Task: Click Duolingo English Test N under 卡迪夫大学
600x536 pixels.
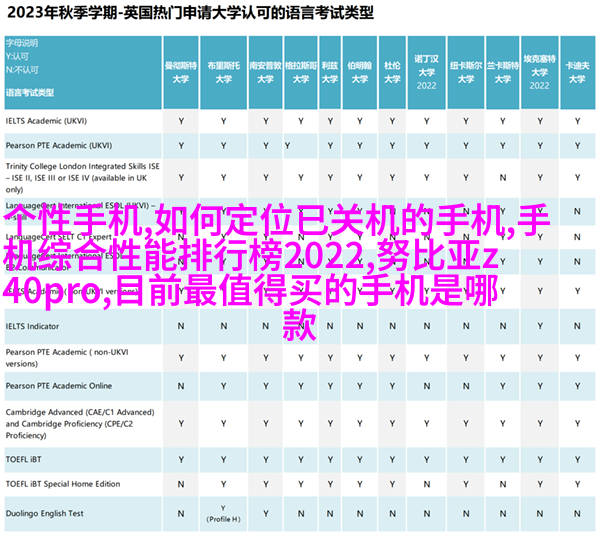Action: click(x=577, y=513)
